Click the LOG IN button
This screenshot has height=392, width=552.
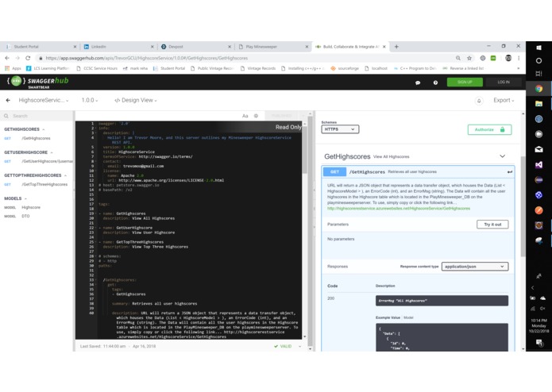504,82
